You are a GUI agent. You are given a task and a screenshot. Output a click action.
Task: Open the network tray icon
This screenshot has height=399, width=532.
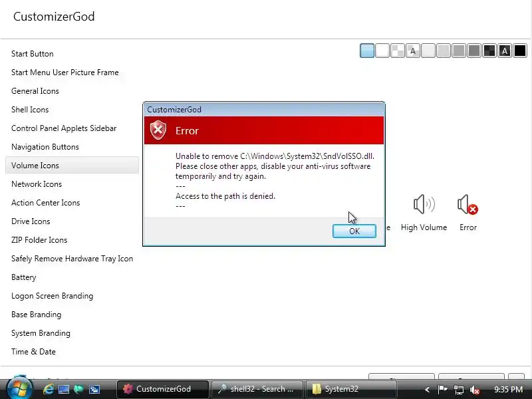point(459,389)
